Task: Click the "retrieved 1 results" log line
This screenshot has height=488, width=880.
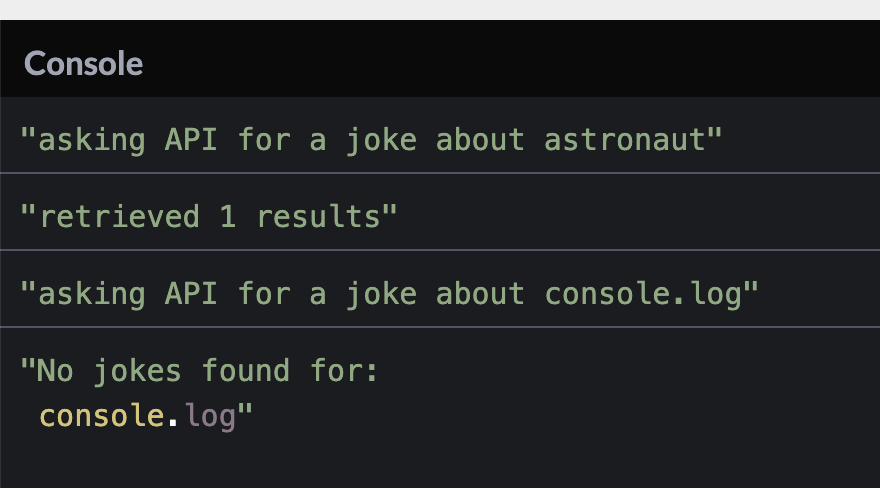Action: 208,215
